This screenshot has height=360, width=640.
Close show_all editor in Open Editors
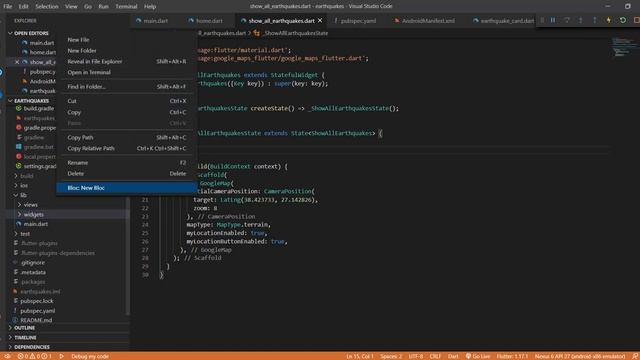point(17,62)
